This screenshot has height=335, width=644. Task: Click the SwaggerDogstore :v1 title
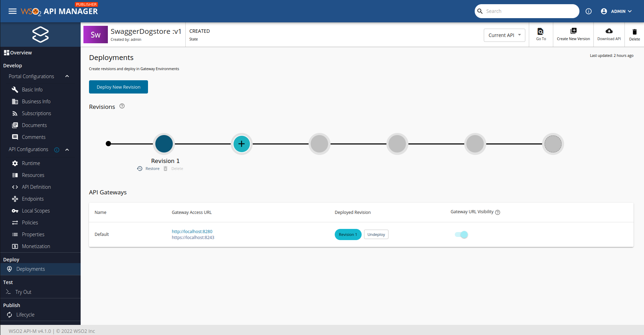click(146, 31)
